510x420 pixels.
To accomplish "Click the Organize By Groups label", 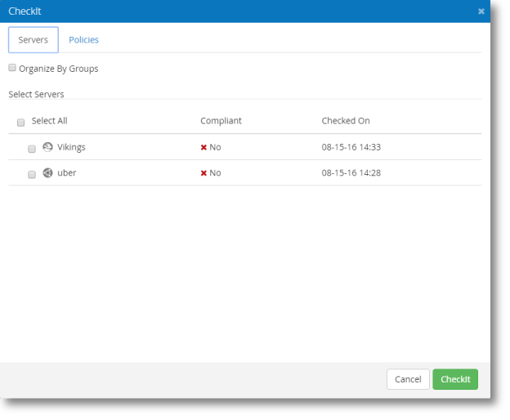I will click(x=59, y=69).
